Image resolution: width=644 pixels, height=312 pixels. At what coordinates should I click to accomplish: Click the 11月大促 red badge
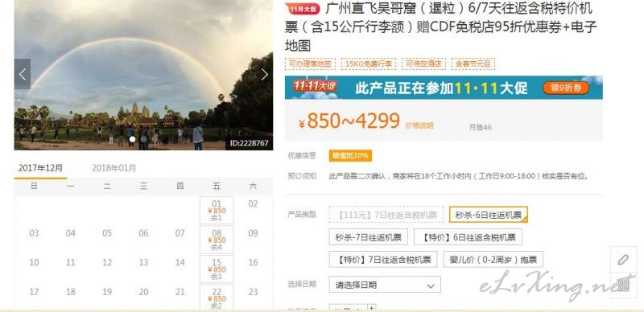304,9
